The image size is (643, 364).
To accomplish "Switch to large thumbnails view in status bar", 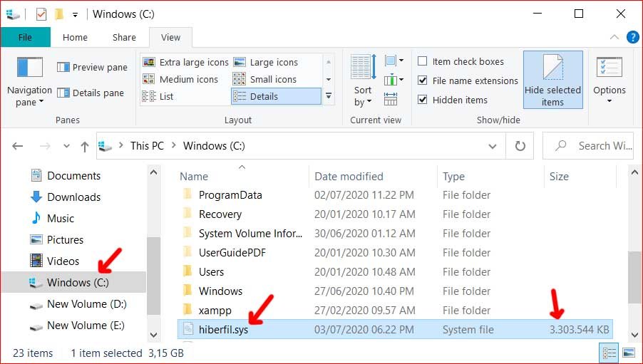I will click(x=629, y=353).
